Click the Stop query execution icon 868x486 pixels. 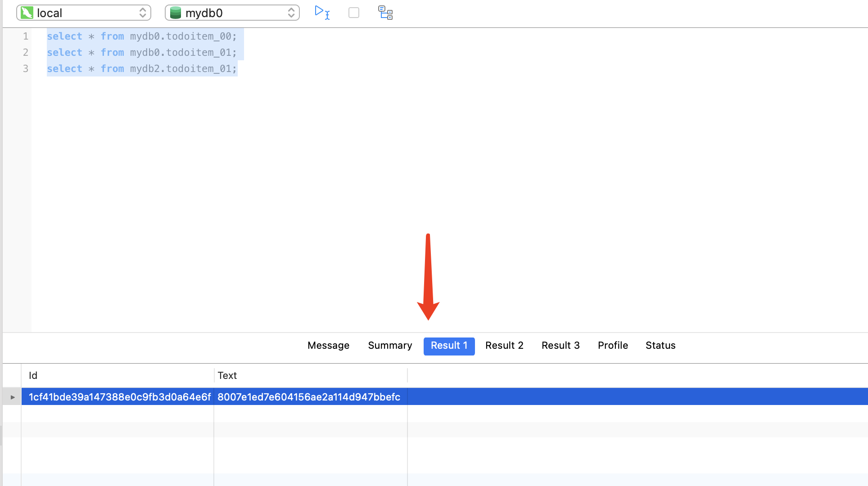(353, 13)
